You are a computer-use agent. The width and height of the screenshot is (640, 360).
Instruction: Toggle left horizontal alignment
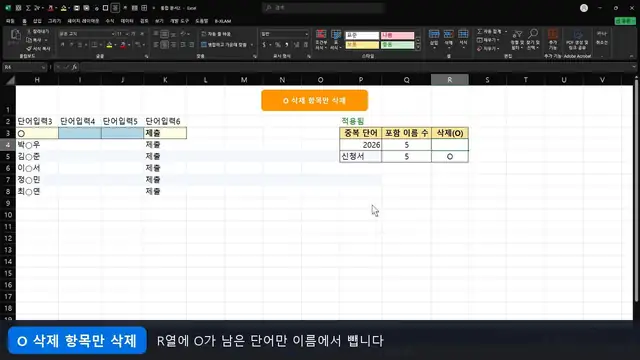[156, 44]
